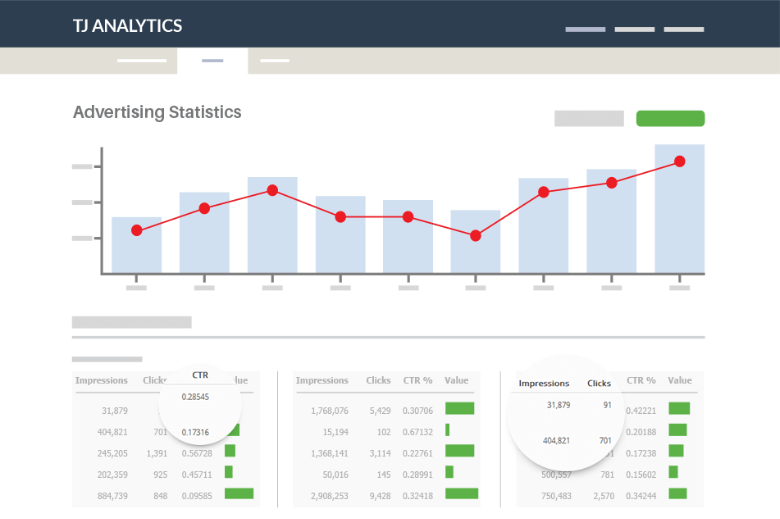Click the green button above the chart
The image size is (780, 519).
click(x=670, y=118)
